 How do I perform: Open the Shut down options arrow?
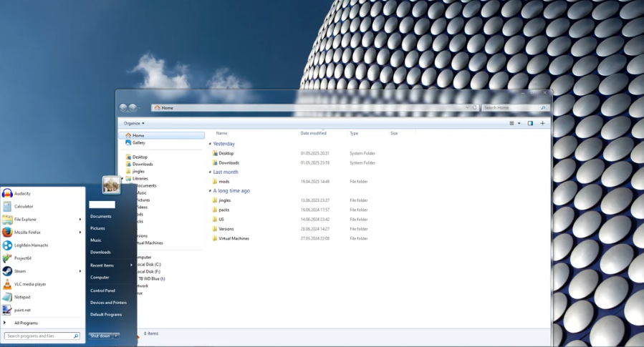116,336
